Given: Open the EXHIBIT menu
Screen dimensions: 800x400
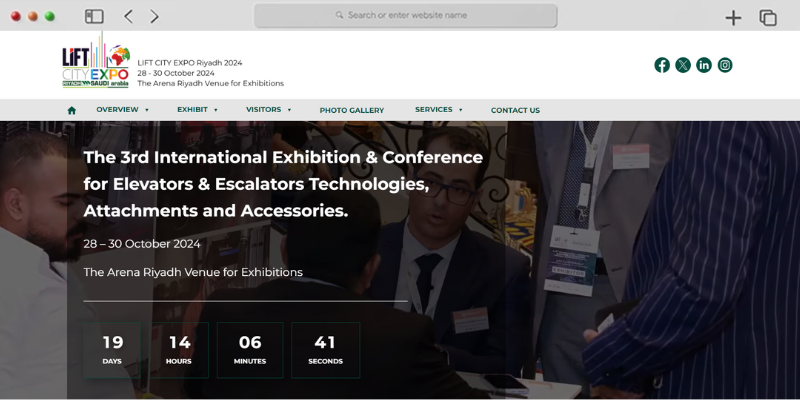Looking at the screenshot, I should 192,110.
